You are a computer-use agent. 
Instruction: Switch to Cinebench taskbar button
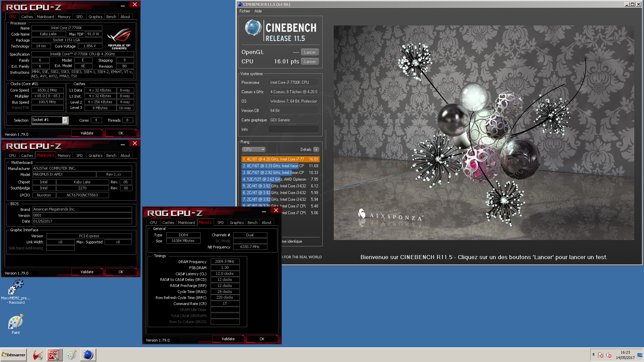88,355
